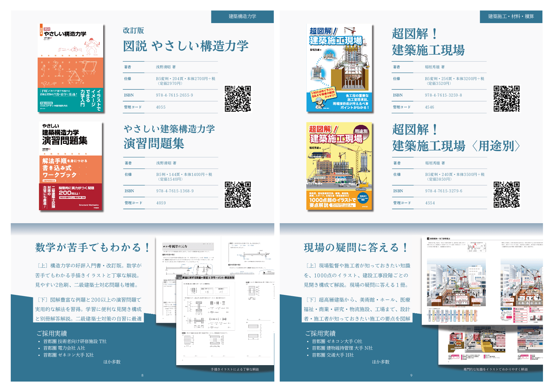Open the blue 超図解！建築施工現場 cover
Image resolution: width=555 pixels, height=392 pixels.
point(339,68)
